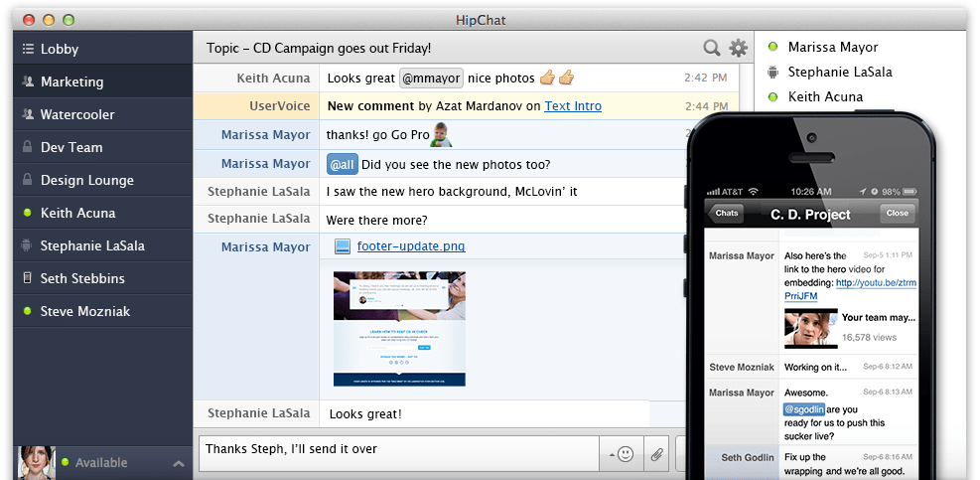Open the Text Intro link
This screenshot has height=480, width=980.
[x=573, y=106]
